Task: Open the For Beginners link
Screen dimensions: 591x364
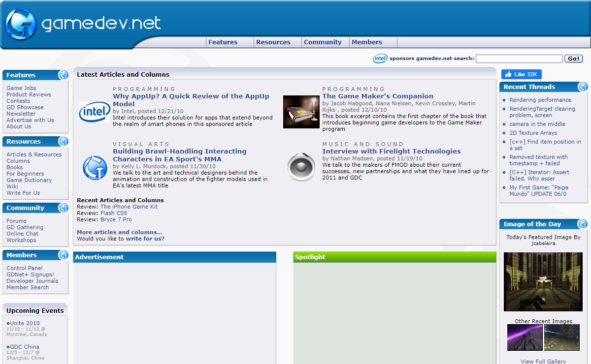Action: (x=25, y=174)
